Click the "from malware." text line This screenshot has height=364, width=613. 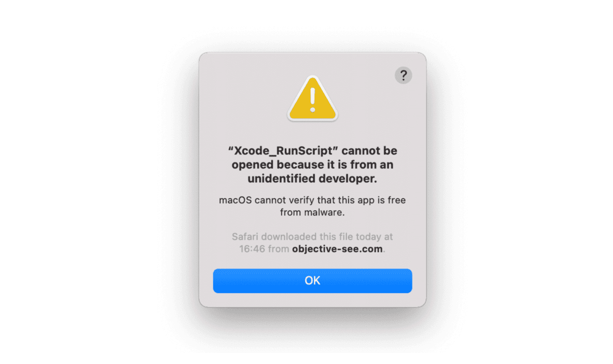pos(313,212)
